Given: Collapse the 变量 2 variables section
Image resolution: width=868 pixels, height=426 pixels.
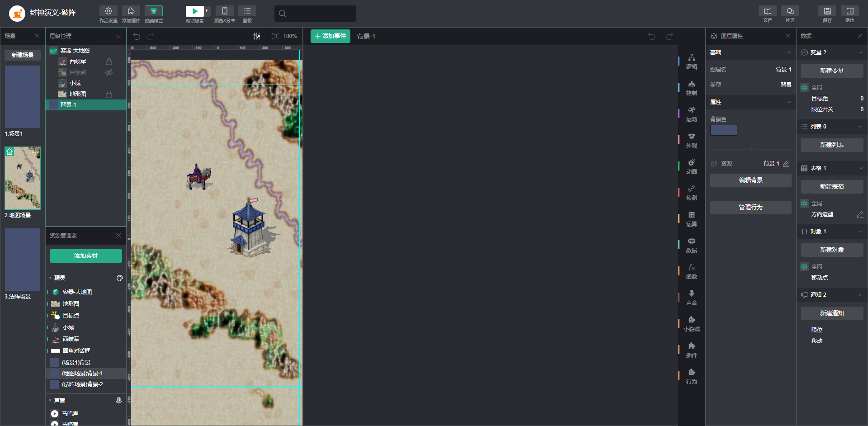Looking at the screenshot, I should pos(860,52).
